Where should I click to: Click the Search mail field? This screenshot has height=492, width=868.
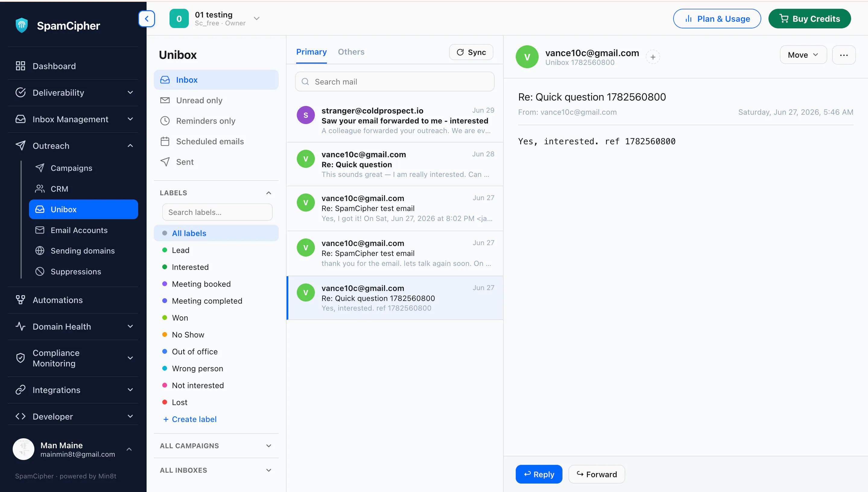[395, 81]
